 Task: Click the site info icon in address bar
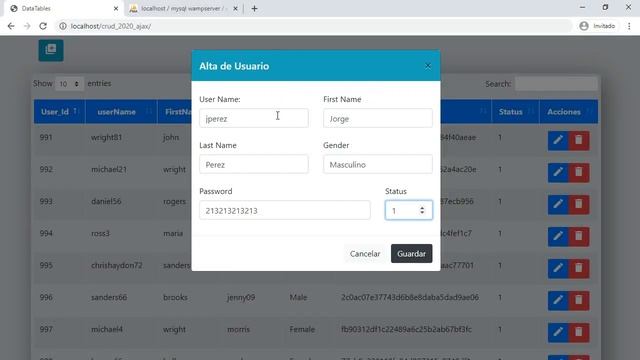[63, 26]
